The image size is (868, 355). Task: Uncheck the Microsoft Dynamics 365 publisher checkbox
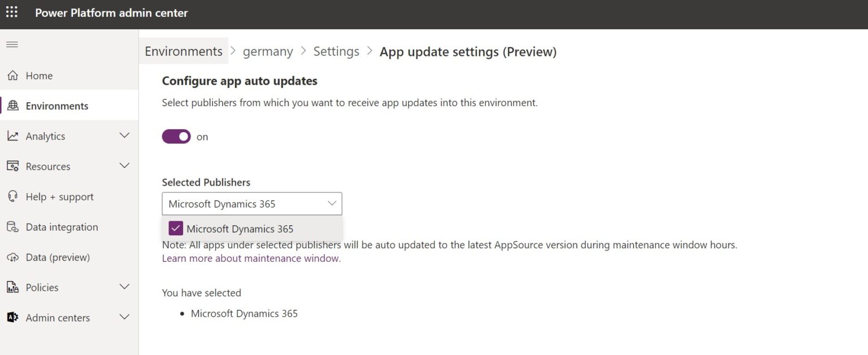coord(175,228)
